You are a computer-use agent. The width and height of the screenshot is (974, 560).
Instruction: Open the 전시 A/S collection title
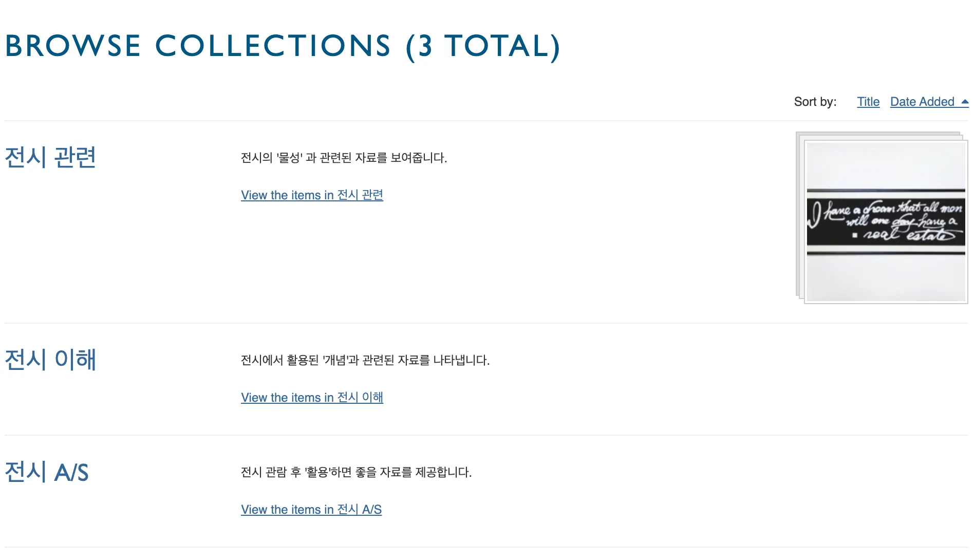click(47, 472)
